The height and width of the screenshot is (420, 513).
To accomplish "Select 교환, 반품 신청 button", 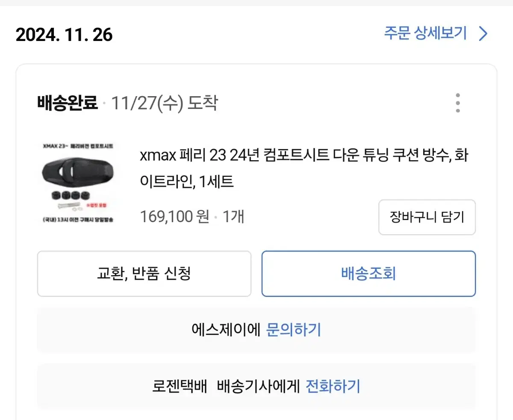I will pos(144,273).
